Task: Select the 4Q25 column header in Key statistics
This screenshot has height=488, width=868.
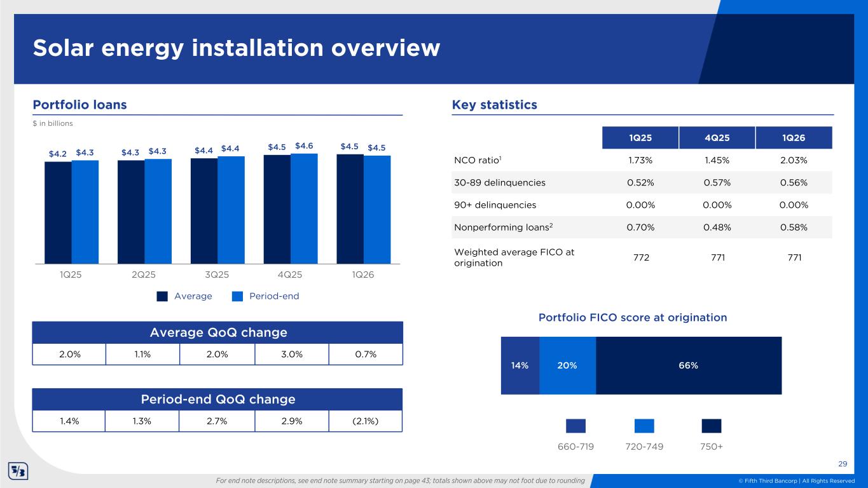Action: pos(717,138)
